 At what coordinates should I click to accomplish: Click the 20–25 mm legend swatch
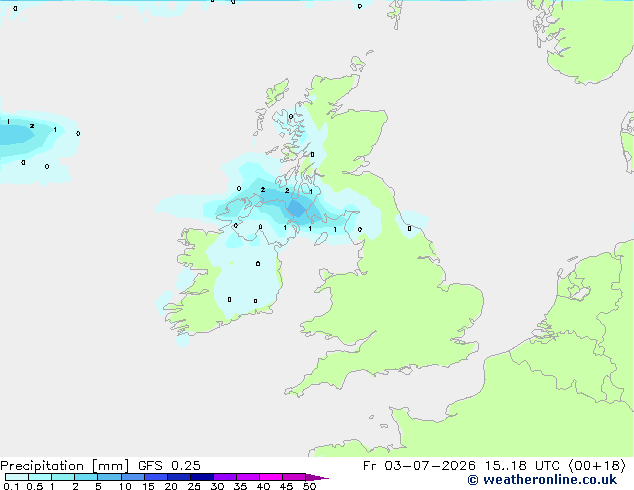coord(178,477)
